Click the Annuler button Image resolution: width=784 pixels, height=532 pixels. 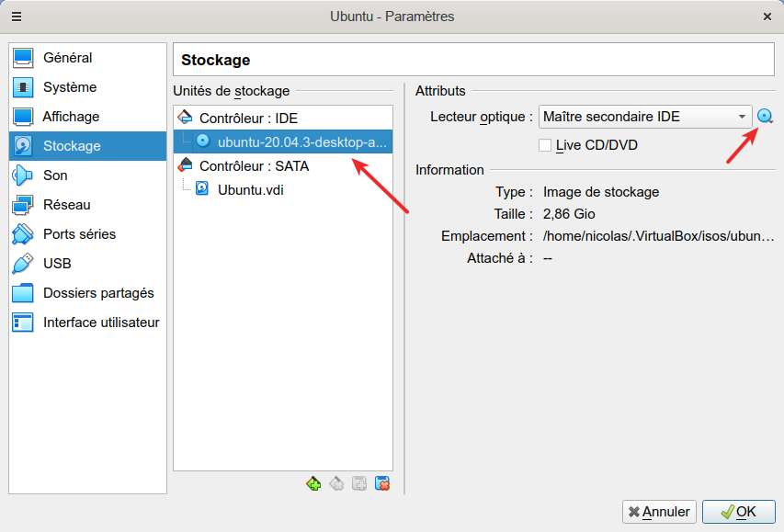pos(659,512)
